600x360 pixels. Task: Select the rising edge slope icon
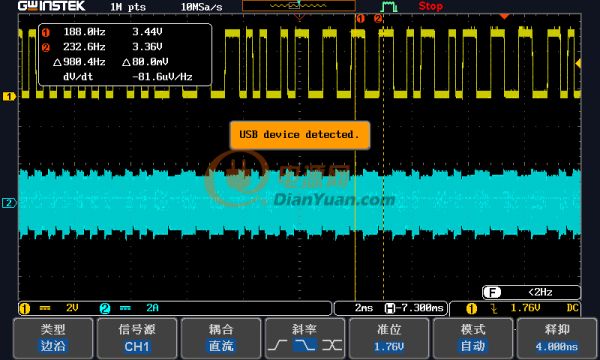pos(278,345)
